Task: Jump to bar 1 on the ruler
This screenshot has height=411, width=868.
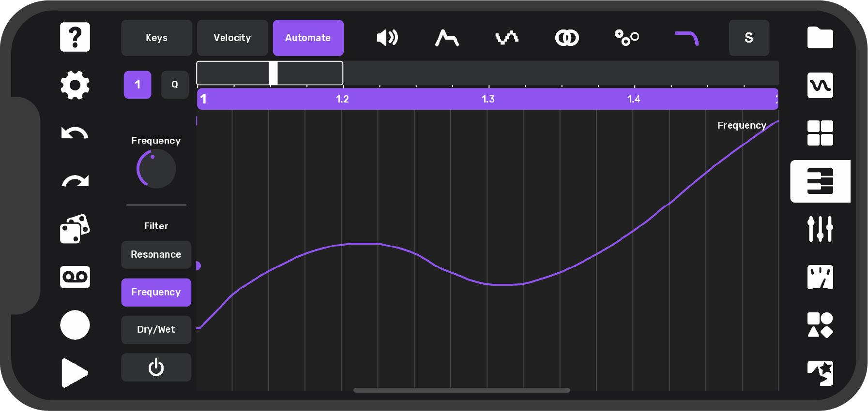Action: [204, 99]
